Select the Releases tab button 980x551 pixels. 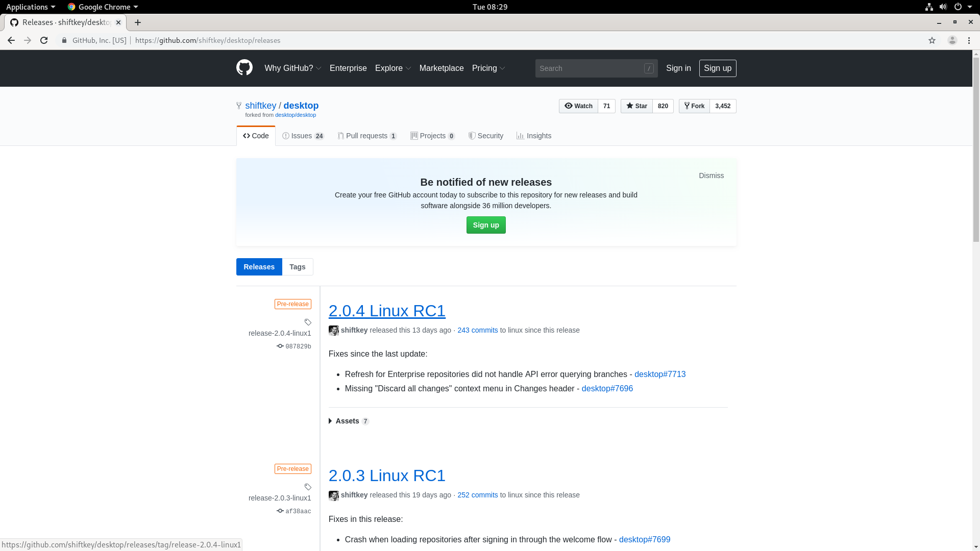pos(259,267)
